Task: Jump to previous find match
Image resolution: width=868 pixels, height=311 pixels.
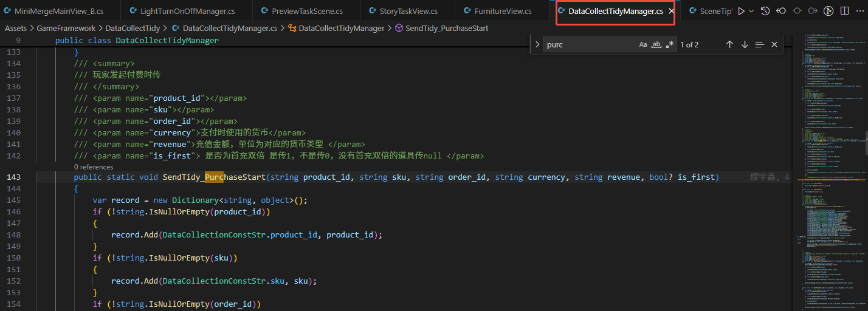Action: pos(729,44)
